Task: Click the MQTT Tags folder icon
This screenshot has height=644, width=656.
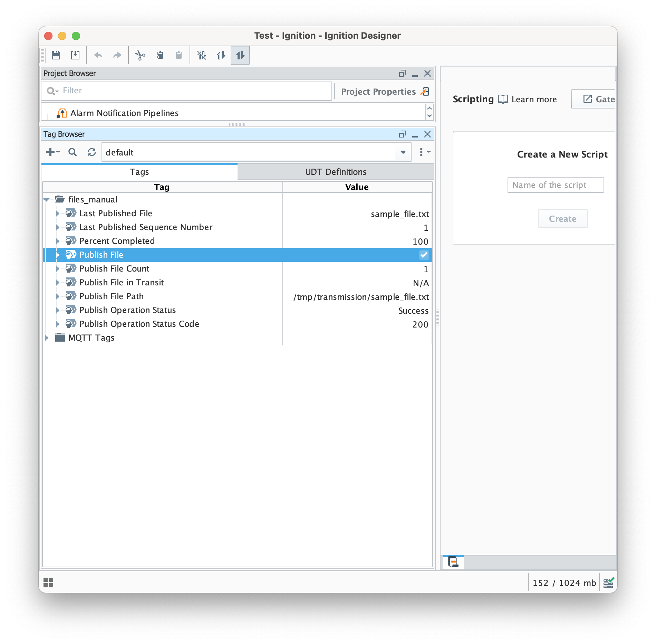Action: click(x=60, y=337)
